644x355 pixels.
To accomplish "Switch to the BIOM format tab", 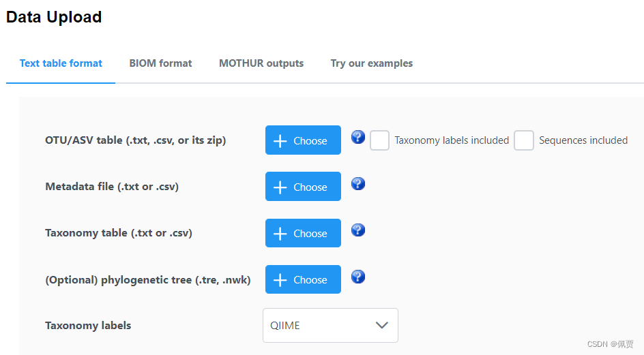I will 160,63.
